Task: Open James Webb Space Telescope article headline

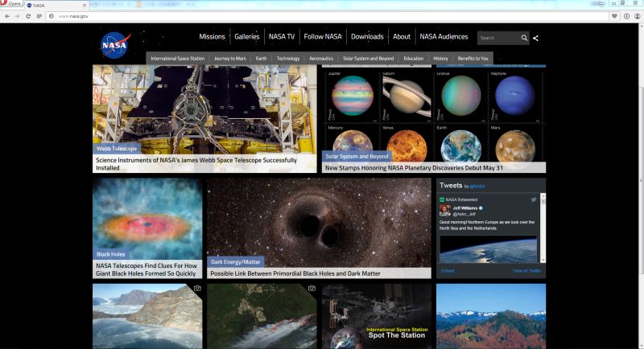Action: point(196,164)
